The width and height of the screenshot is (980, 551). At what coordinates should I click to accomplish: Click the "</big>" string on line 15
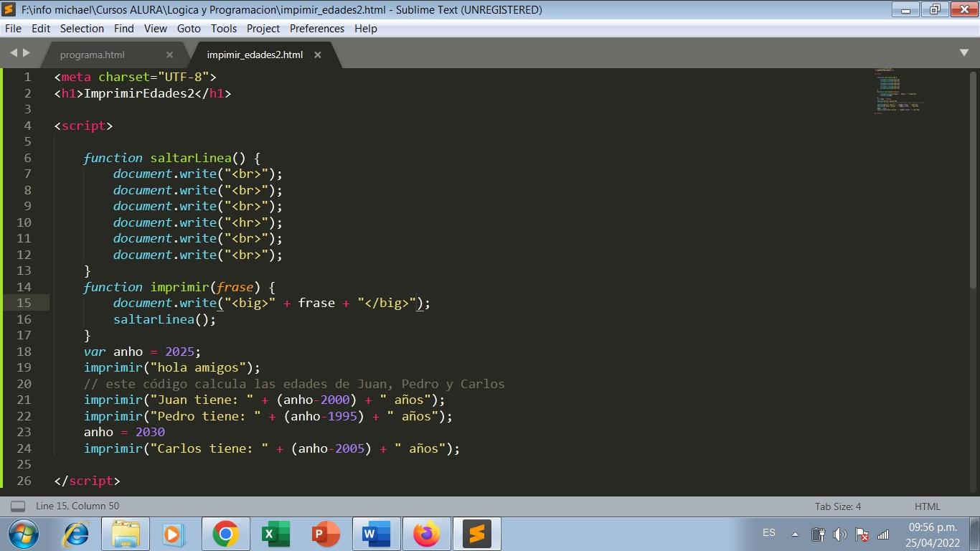(387, 303)
